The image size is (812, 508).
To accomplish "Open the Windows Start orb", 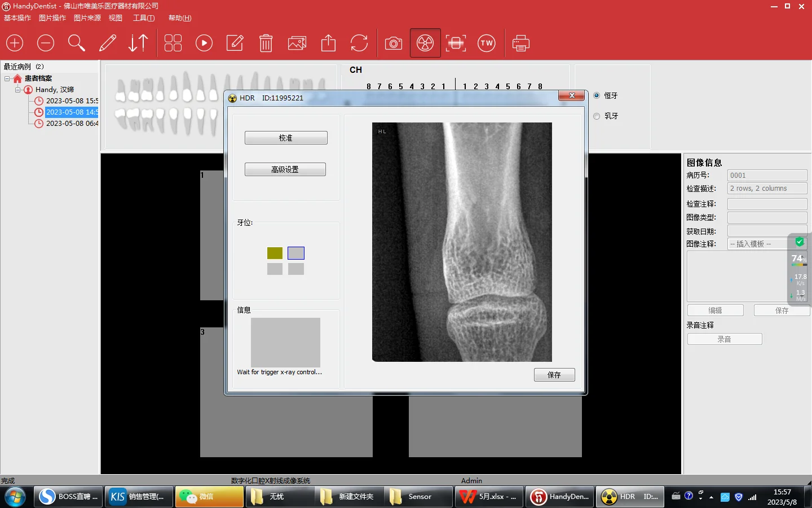I will 15,497.
